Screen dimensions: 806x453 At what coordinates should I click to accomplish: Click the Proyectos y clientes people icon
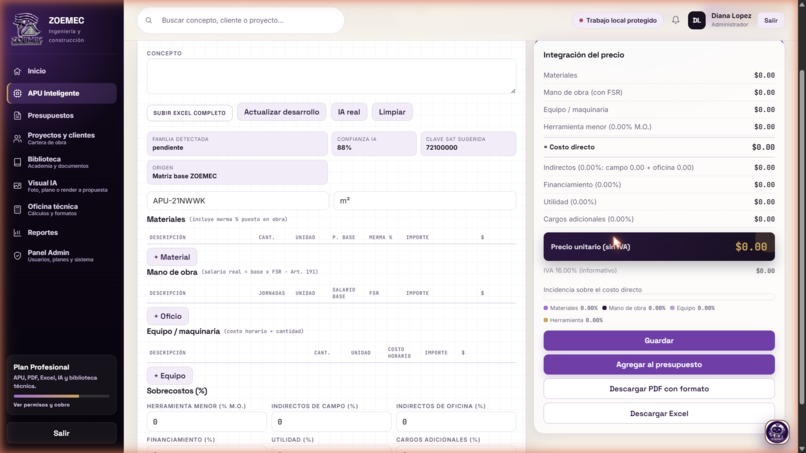[x=17, y=139]
